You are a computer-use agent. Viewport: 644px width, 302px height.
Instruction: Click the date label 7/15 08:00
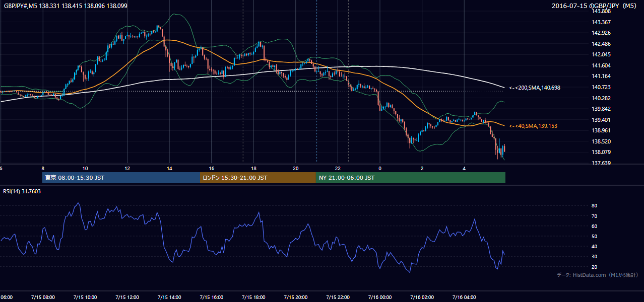coord(43,297)
